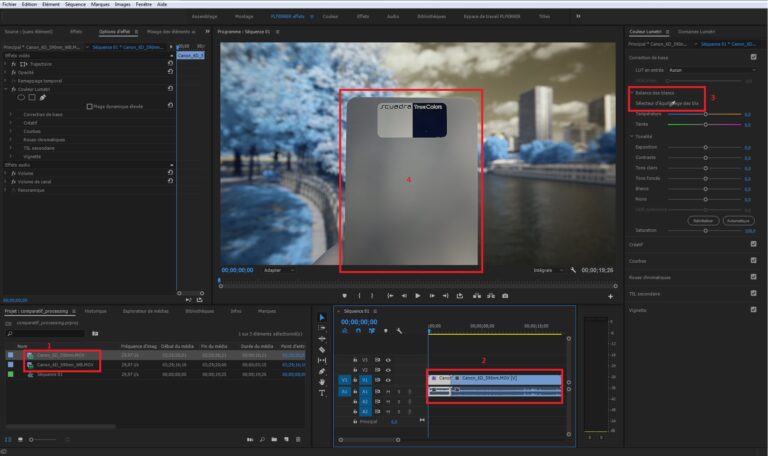Step forward one frame in program monitor
The width and height of the screenshot is (768, 456).
pyautogui.click(x=432, y=296)
